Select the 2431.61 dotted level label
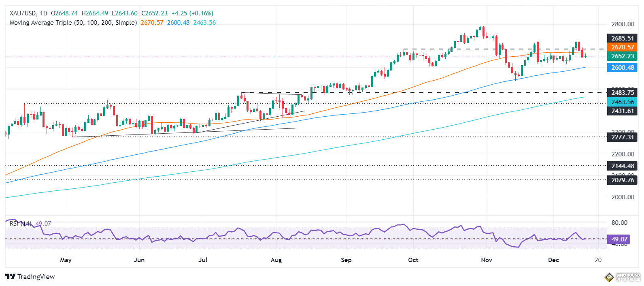The image size is (644, 286). click(622, 111)
